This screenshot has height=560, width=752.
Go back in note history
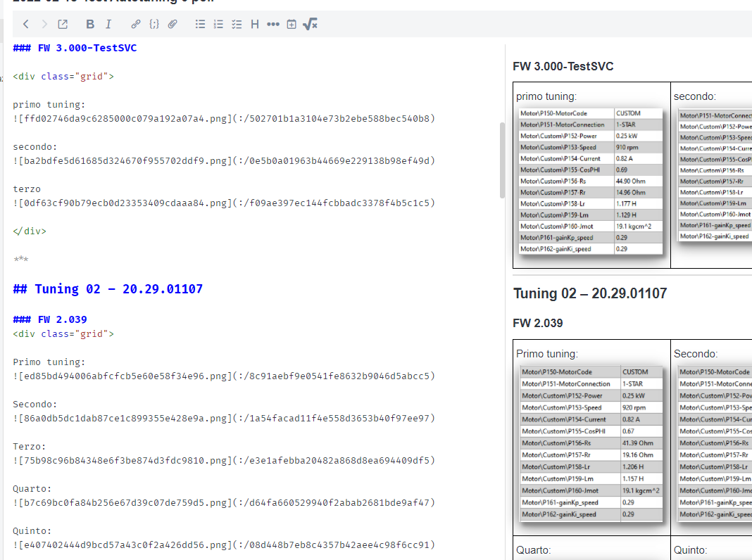click(x=26, y=24)
